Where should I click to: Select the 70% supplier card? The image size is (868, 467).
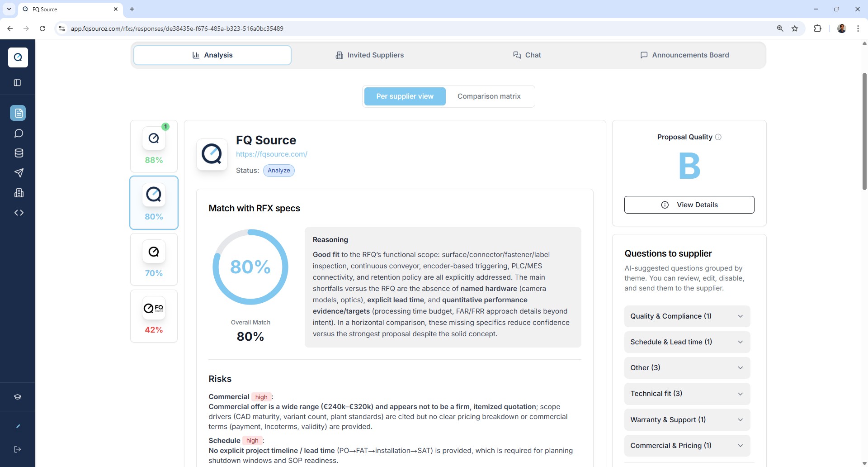click(x=154, y=259)
